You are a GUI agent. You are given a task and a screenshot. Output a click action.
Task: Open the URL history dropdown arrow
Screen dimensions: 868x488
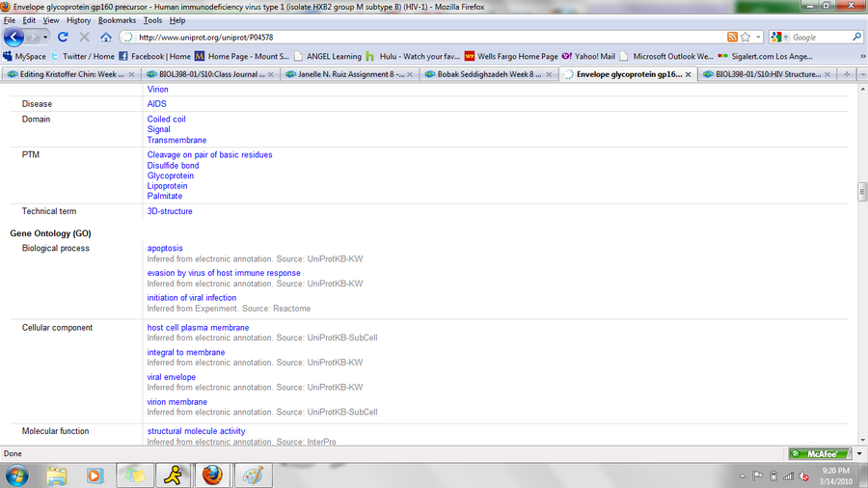coord(758,37)
